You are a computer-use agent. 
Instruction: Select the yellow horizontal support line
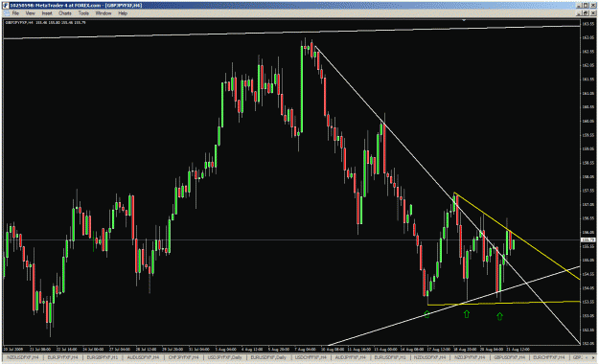coord(504,304)
